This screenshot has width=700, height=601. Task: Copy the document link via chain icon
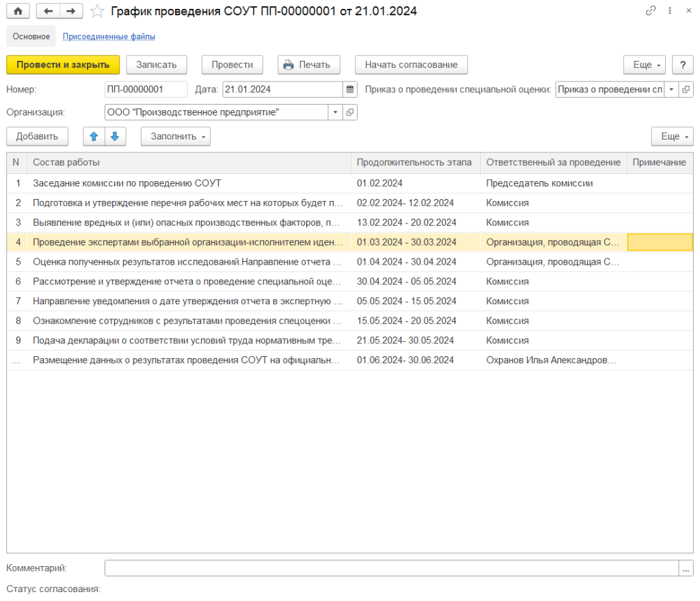(x=649, y=11)
